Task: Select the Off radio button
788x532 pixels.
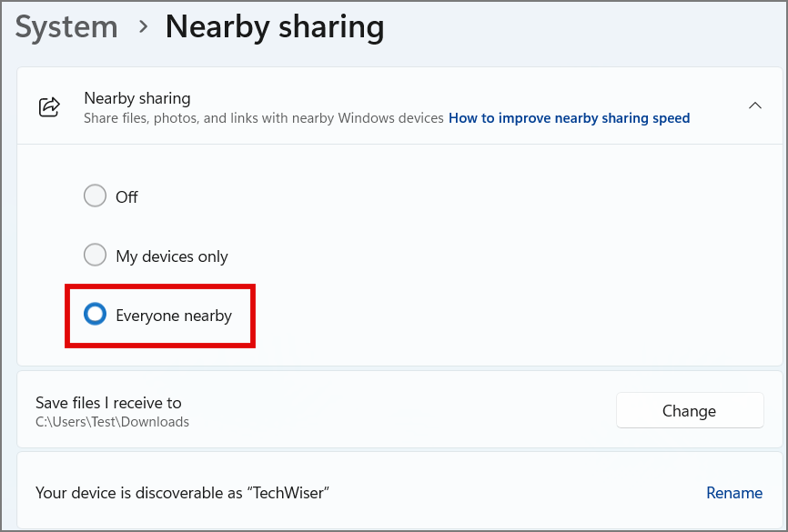Action: click(x=95, y=196)
